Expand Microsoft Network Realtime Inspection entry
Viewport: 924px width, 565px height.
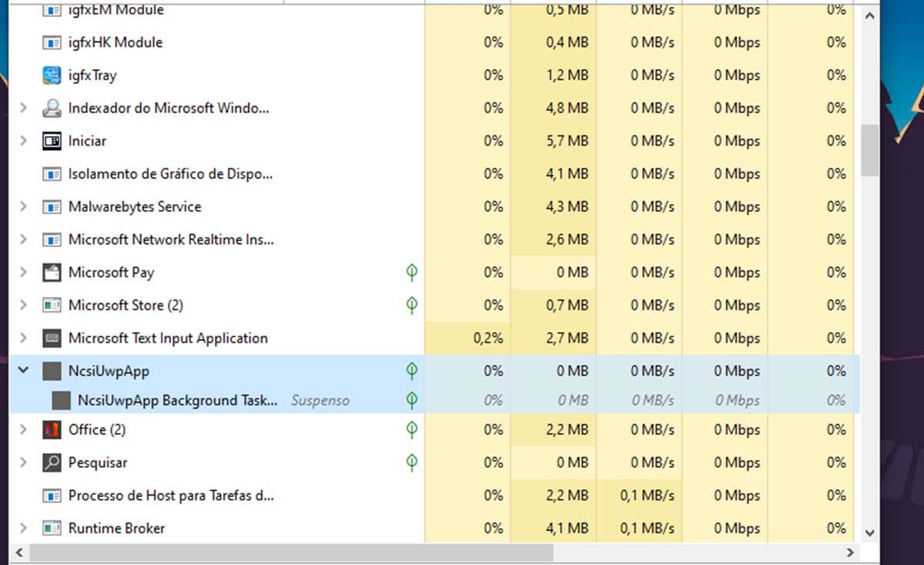(x=23, y=239)
